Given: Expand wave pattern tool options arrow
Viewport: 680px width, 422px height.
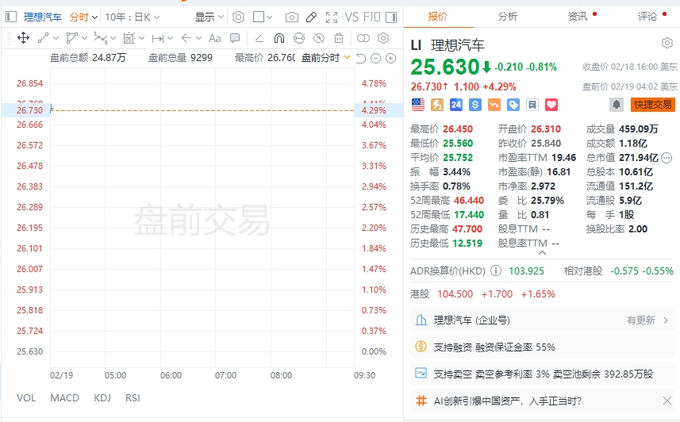Looking at the screenshot, I should [x=113, y=38].
